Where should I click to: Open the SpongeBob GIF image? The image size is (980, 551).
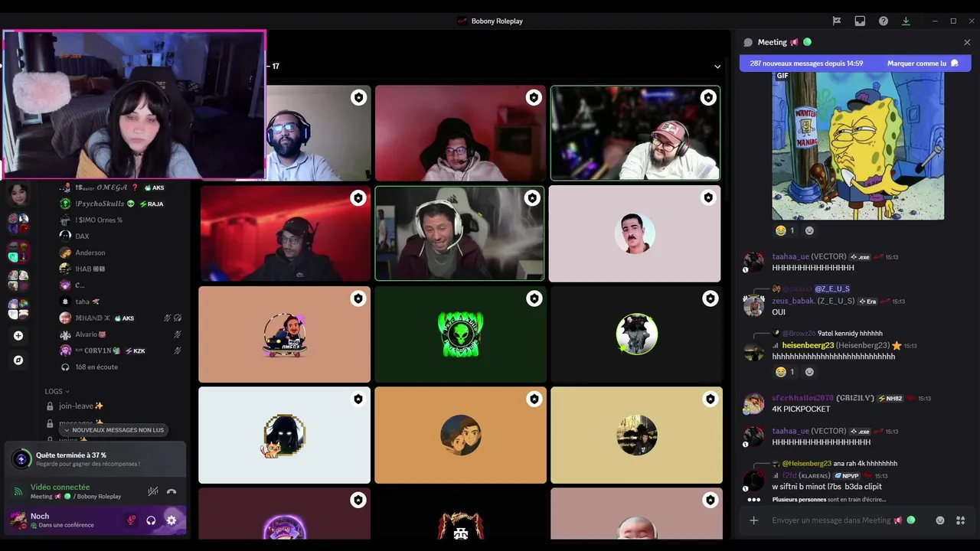click(x=857, y=145)
